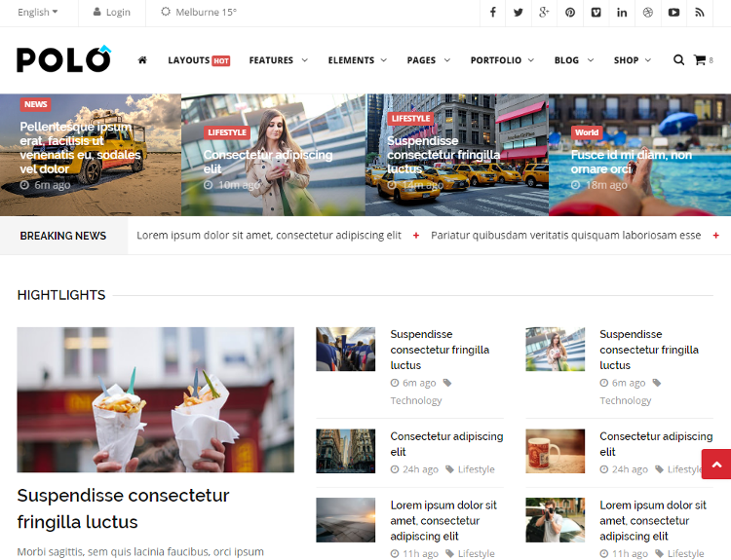731x560 pixels.
Task: Click the scroll-to-top red button
Action: point(715,465)
